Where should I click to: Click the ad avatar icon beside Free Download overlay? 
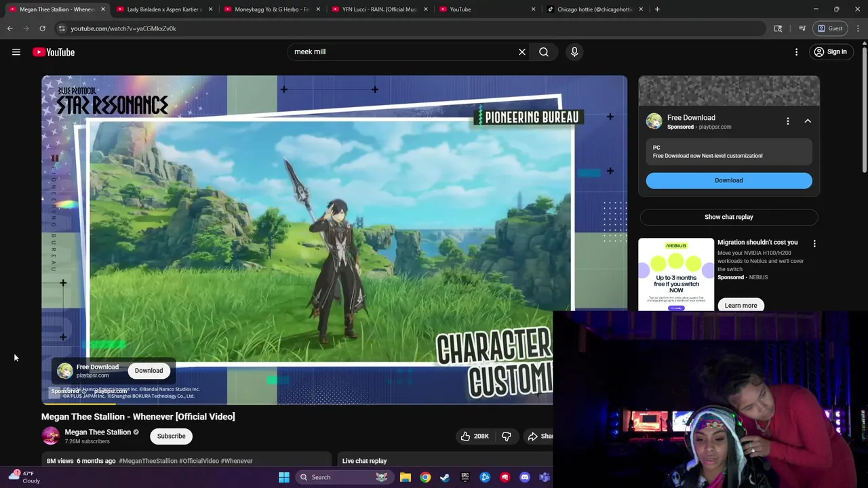(65, 371)
